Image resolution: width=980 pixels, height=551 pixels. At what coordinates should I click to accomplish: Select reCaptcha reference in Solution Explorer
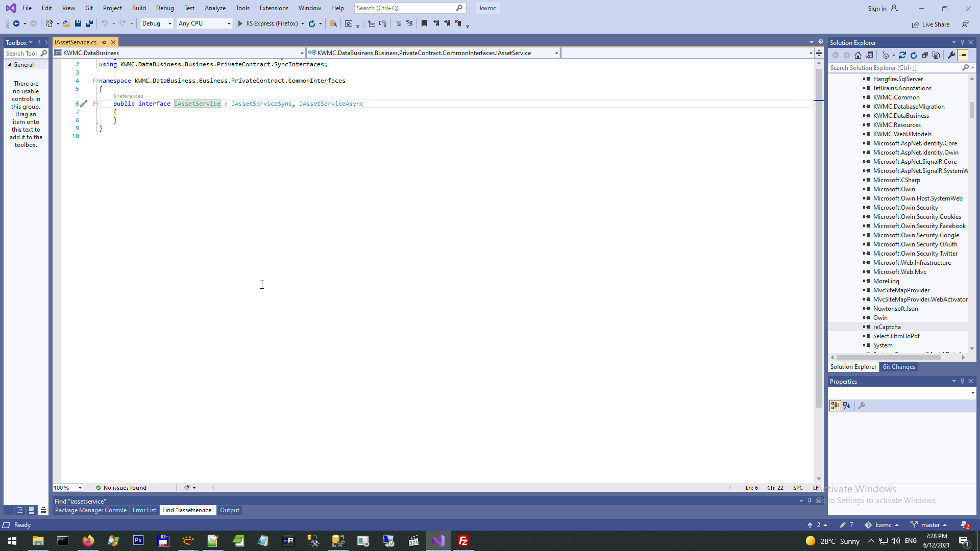point(887,327)
